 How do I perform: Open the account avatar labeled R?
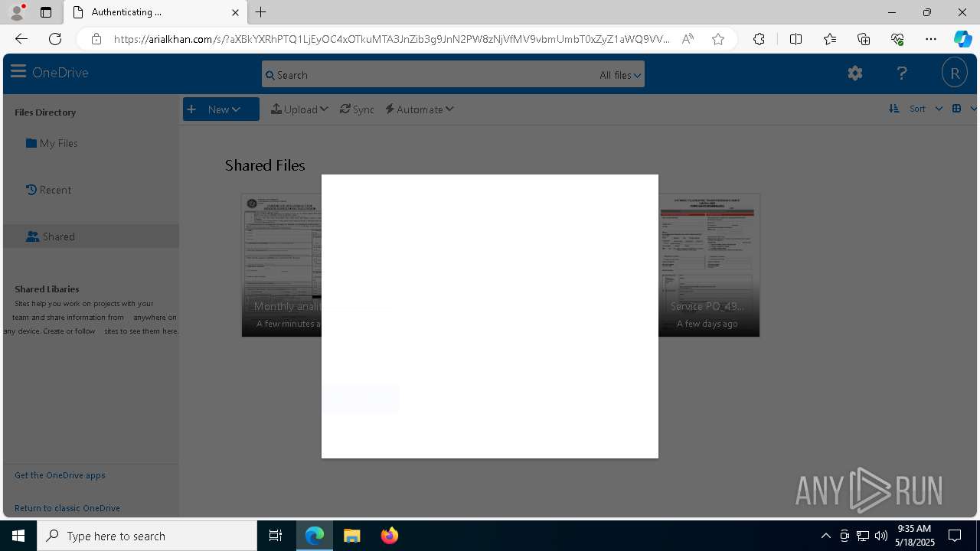[955, 73]
